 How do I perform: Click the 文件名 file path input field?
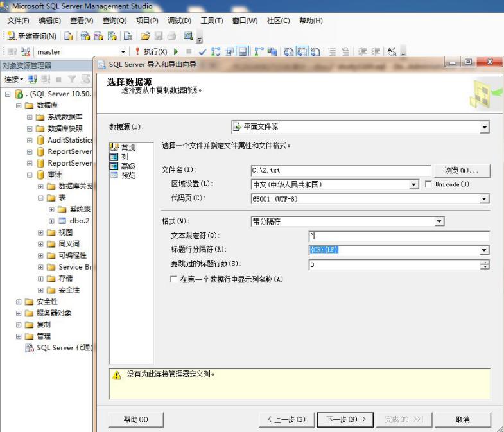point(340,171)
